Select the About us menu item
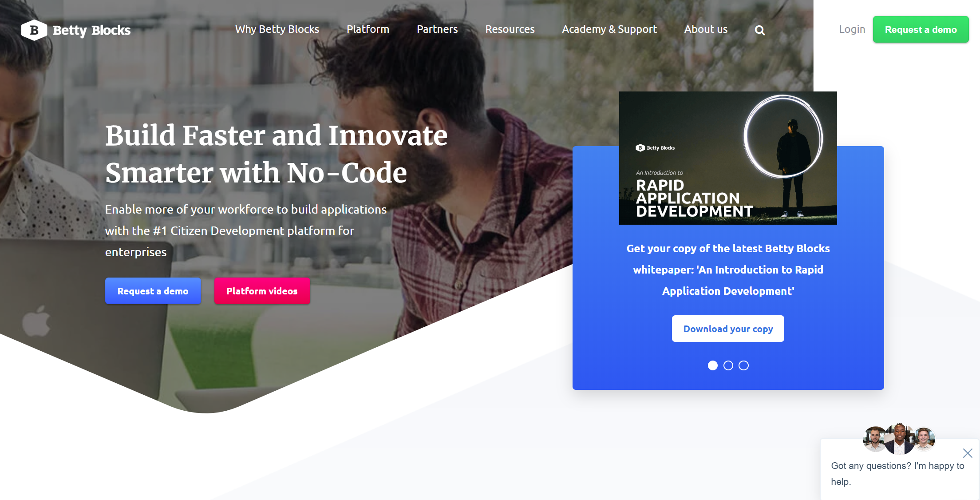The image size is (980, 500). 706,29
